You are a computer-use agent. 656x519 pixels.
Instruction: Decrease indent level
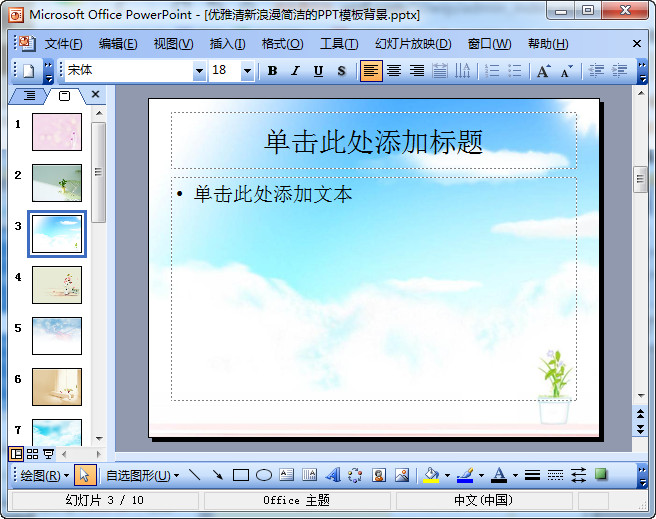coord(597,71)
